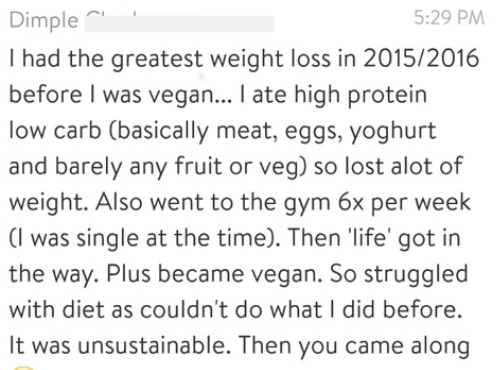Click the words 'before I was vegan...'
498x370 pixels.
point(120,95)
